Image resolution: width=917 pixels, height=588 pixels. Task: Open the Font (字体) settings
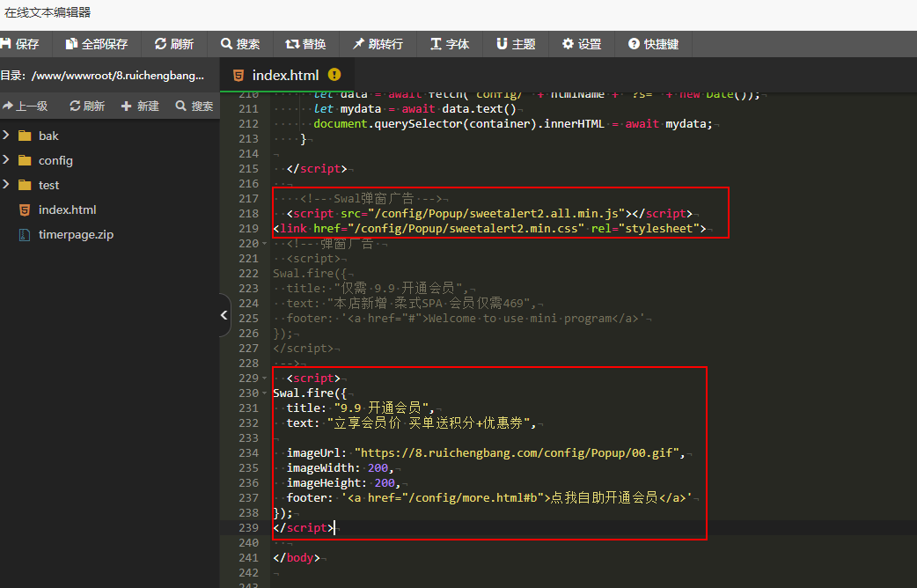(x=449, y=44)
